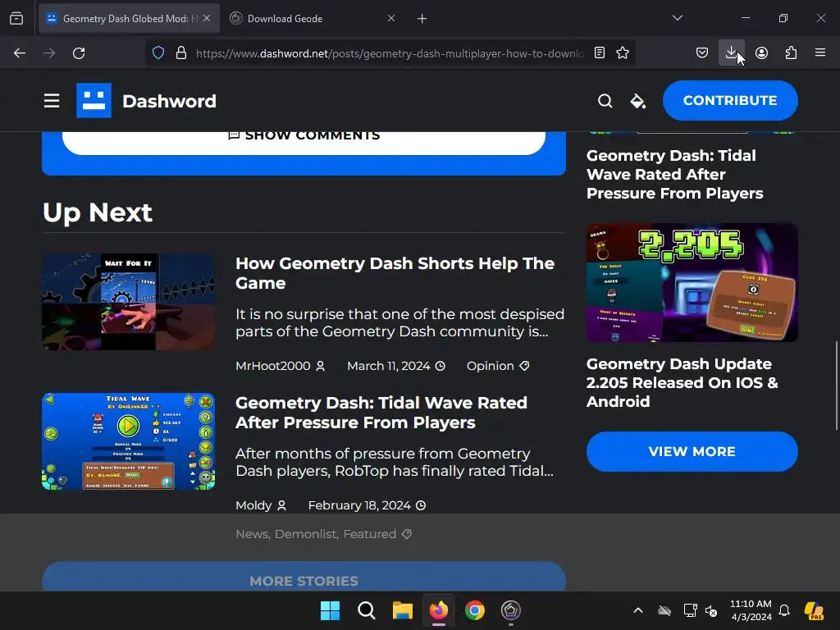View author Moldy's profile

pyautogui.click(x=261, y=505)
